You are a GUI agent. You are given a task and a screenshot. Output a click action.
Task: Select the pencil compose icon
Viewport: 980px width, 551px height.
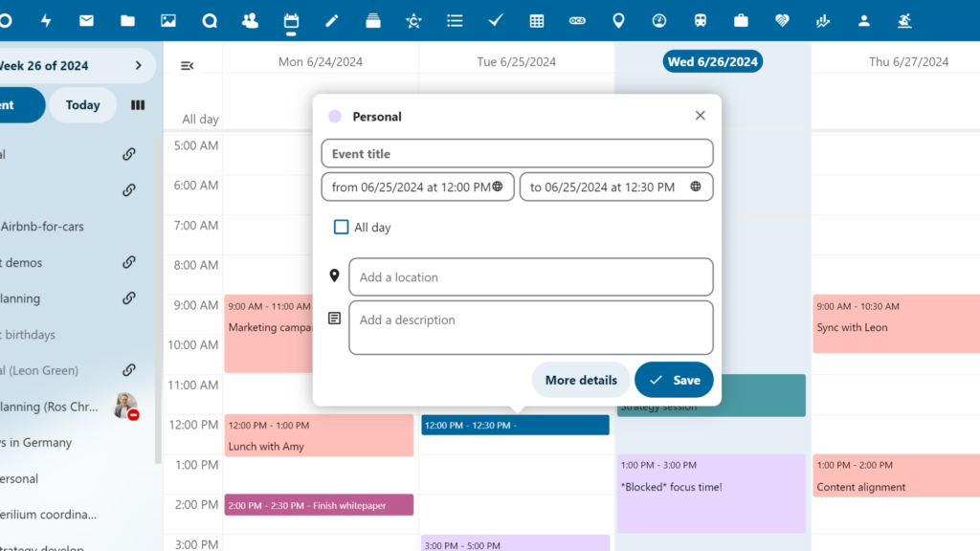coord(332,20)
